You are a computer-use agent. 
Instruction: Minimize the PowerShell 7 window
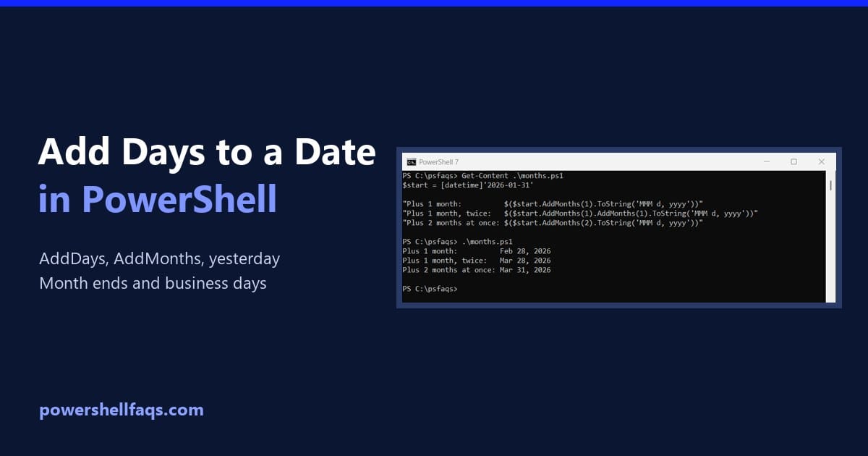pyautogui.click(x=766, y=161)
